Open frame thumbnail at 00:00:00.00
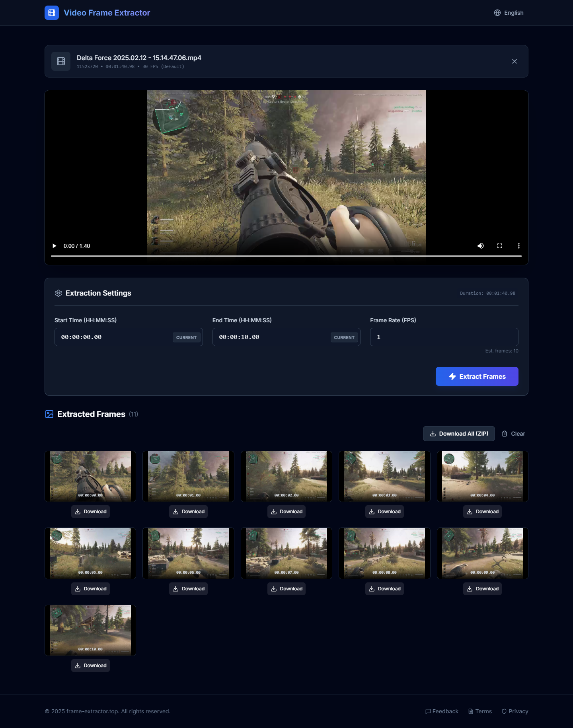Screen dimensions: 573x728 click(90, 476)
